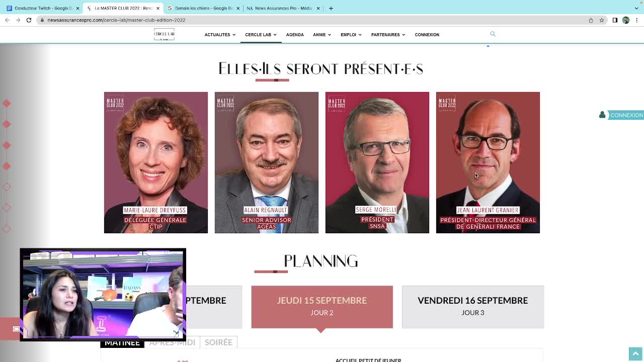Click the back-to-top arrow button

pos(635,353)
